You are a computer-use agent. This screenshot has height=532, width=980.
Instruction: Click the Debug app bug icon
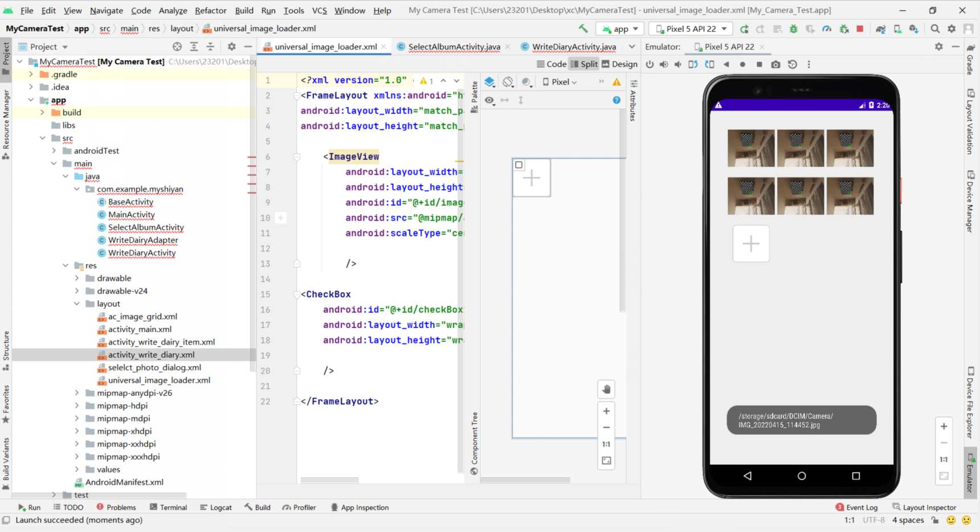[793, 28]
